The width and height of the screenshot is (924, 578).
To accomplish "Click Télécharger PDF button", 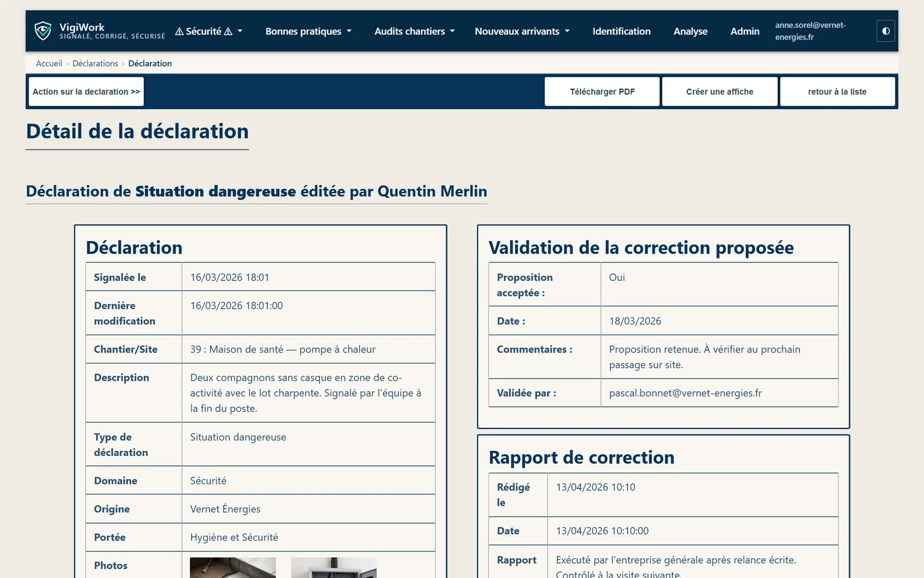I will click(x=602, y=91).
